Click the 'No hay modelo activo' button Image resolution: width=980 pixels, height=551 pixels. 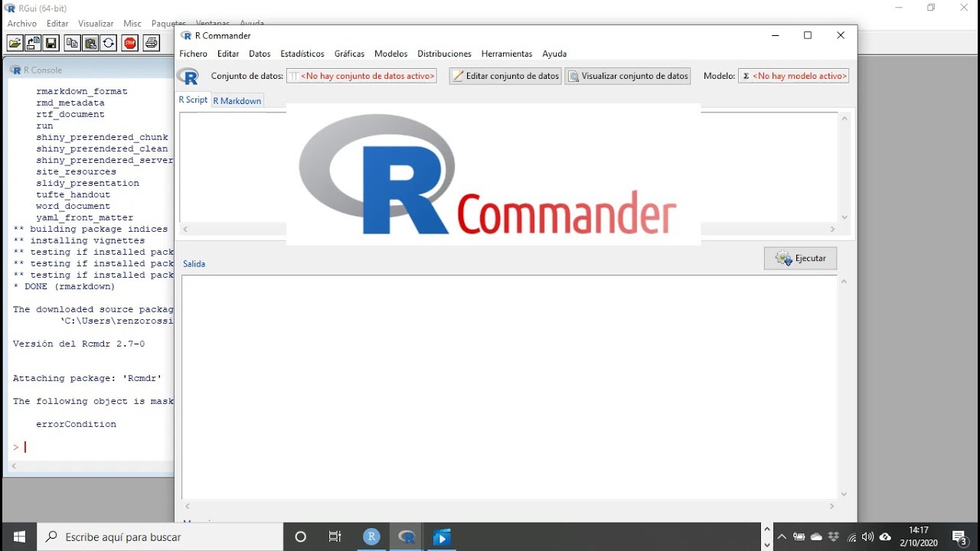coord(794,76)
